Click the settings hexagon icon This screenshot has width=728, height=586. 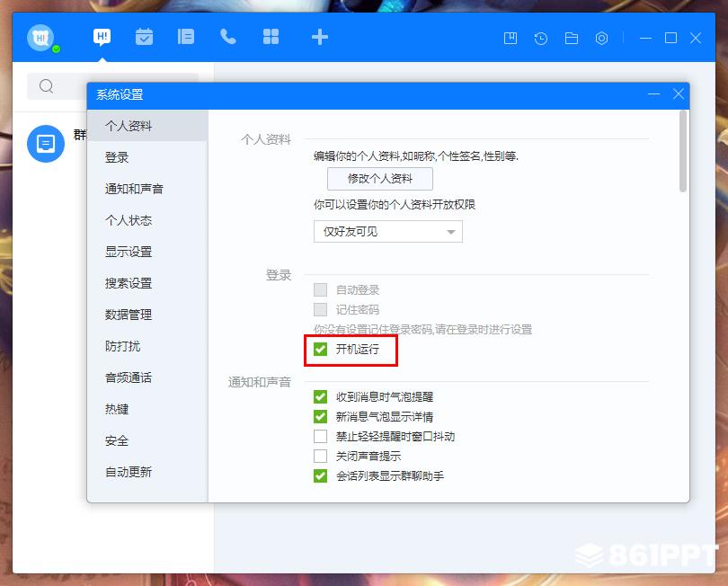tap(602, 39)
